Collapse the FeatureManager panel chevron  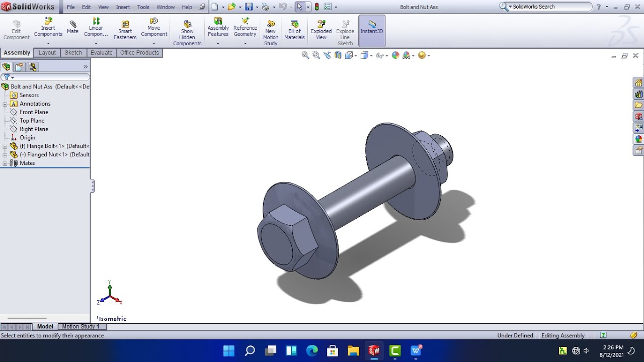85,67
